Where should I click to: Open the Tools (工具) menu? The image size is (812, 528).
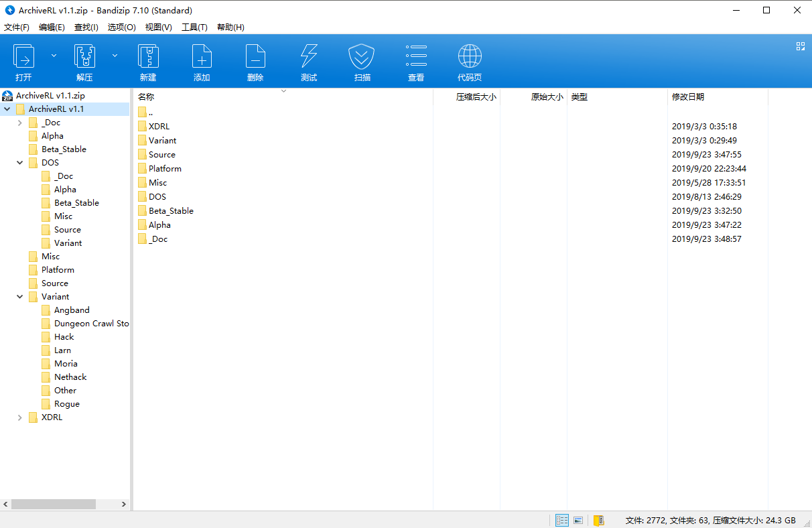[194, 27]
